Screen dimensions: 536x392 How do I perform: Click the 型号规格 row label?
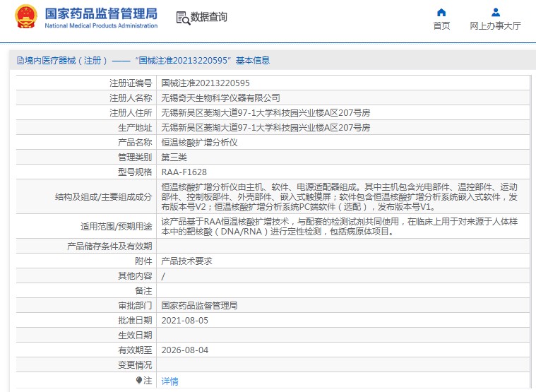click(135, 172)
